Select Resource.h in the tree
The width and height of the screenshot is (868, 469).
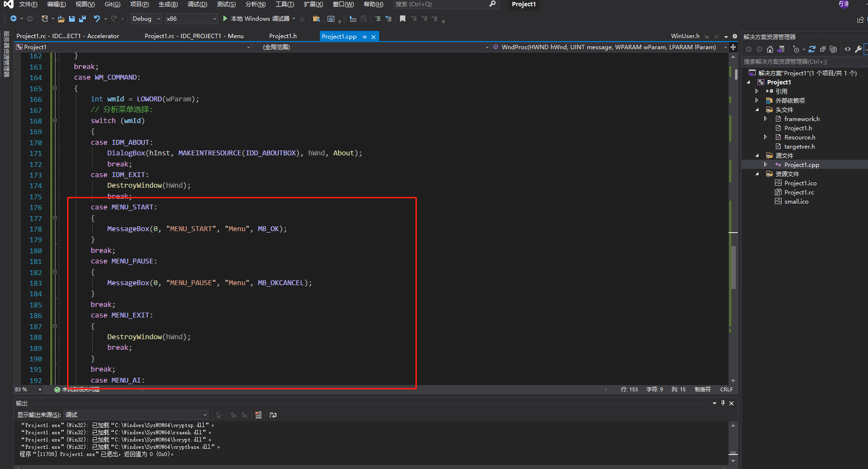click(x=800, y=137)
